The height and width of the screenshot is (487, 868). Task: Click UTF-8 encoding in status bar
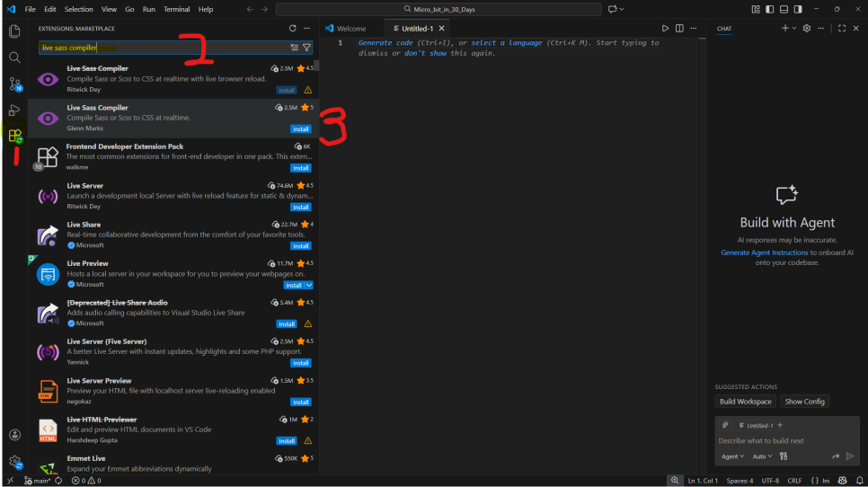tap(770, 481)
